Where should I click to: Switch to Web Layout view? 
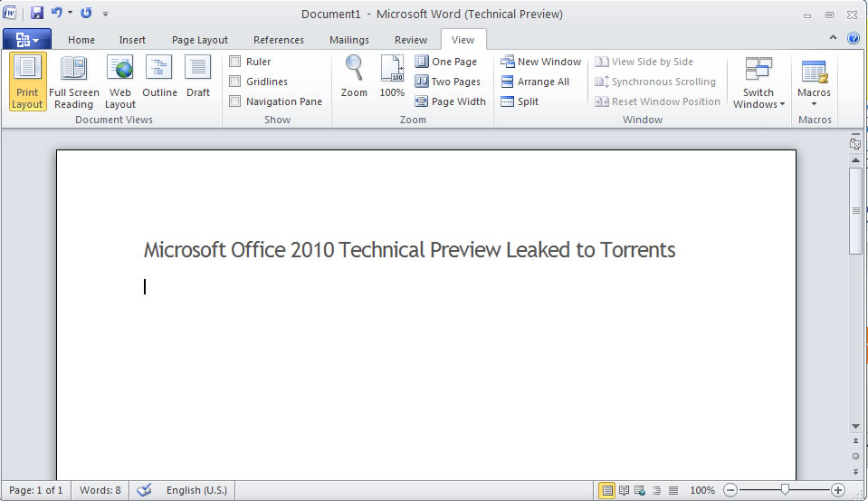[x=120, y=82]
